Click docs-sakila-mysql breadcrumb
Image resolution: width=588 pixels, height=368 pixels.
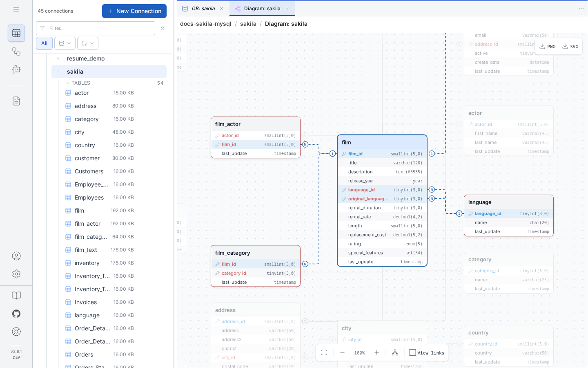click(x=206, y=24)
